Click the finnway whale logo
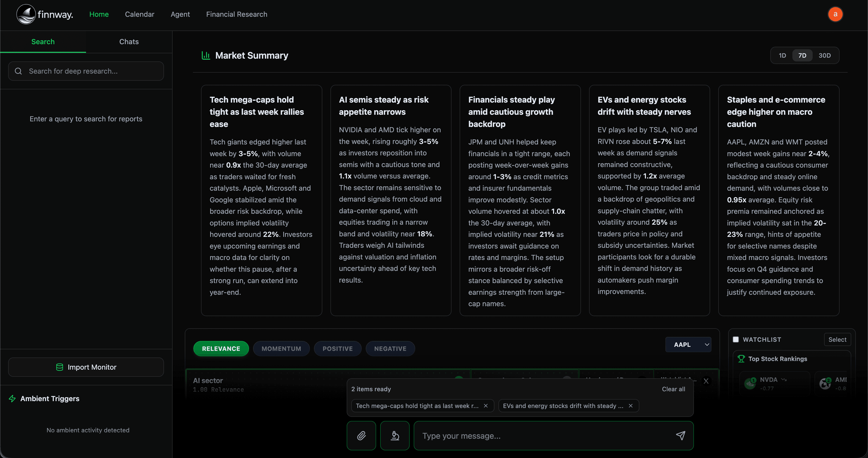868x458 pixels. tap(26, 14)
